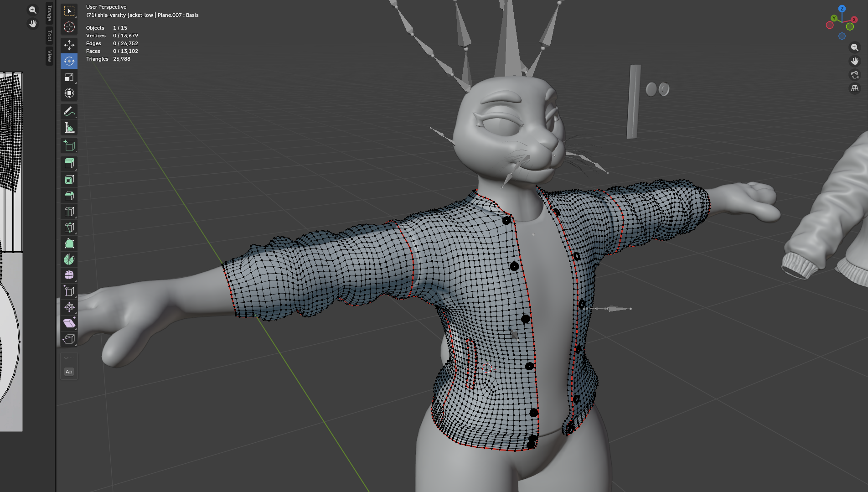This screenshot has height=492, width=868.
Task: Open the Image sidebar tab
Action: (x=49, y=13)
